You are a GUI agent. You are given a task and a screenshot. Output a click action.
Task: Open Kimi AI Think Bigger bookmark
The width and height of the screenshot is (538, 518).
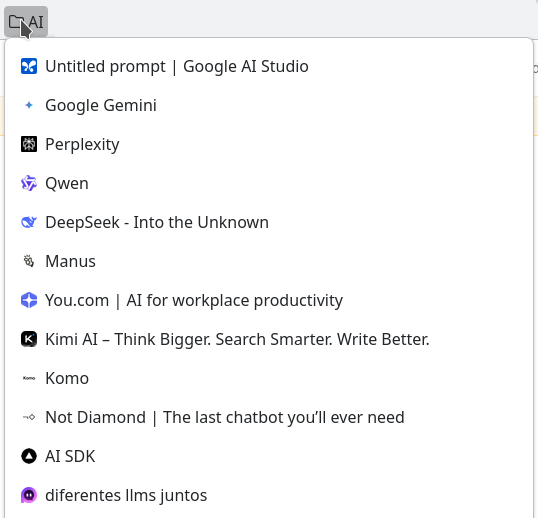[269, 339]
